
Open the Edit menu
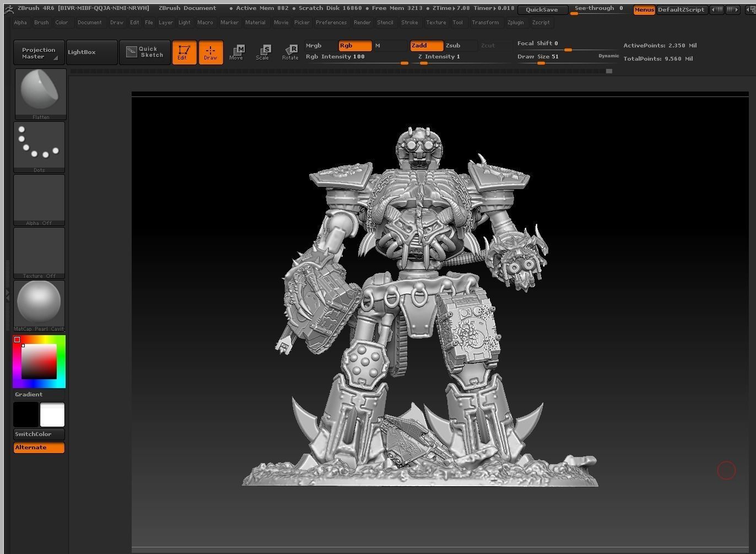click(134, 23)
